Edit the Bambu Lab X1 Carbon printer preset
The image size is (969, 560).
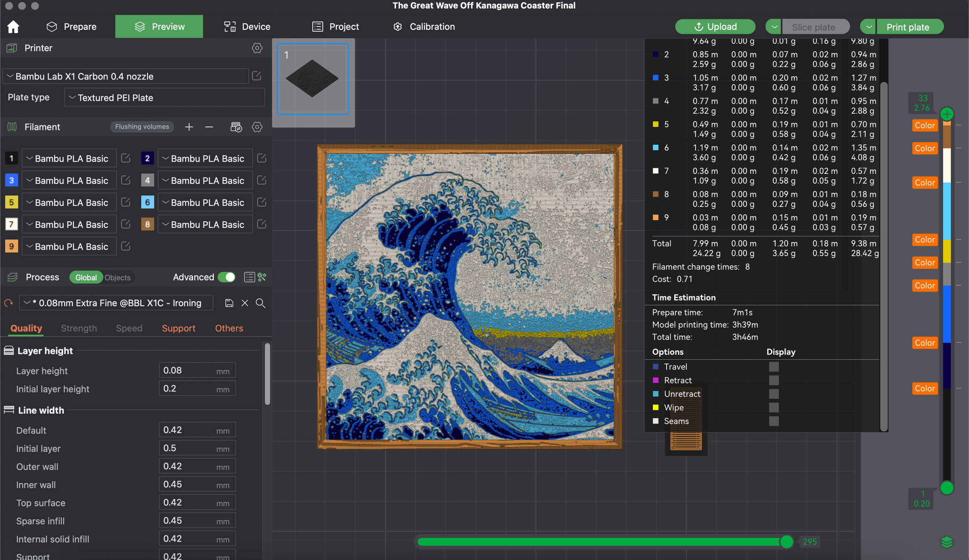point(256,76)
